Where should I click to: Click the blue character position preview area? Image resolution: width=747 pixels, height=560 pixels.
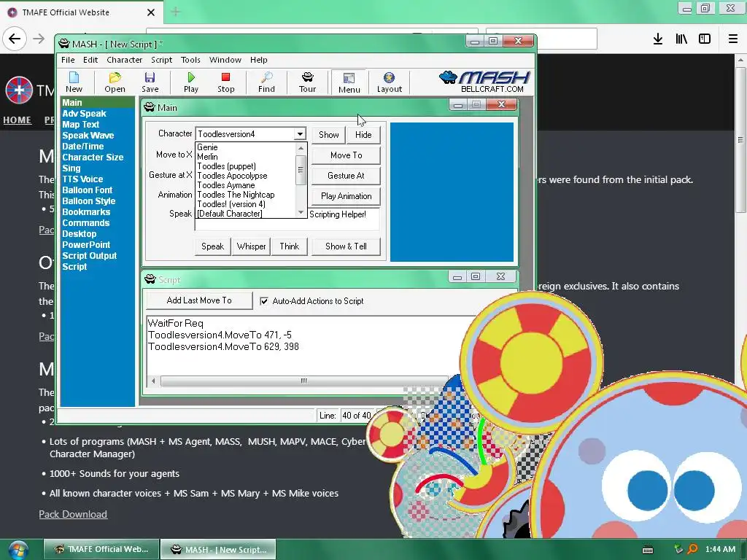pos(452,192)
